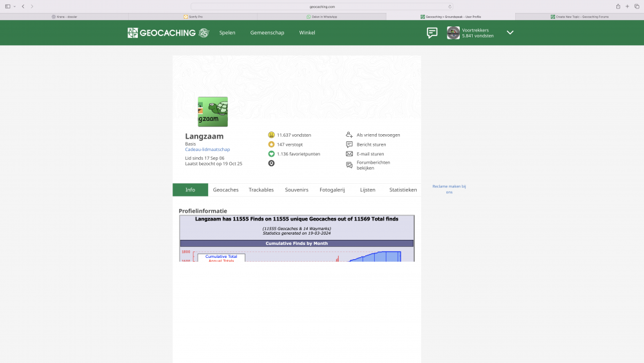Screen dimensions: 644x363
Task: Open the Gemeenschap menu
Action: (x=267, y=32)
